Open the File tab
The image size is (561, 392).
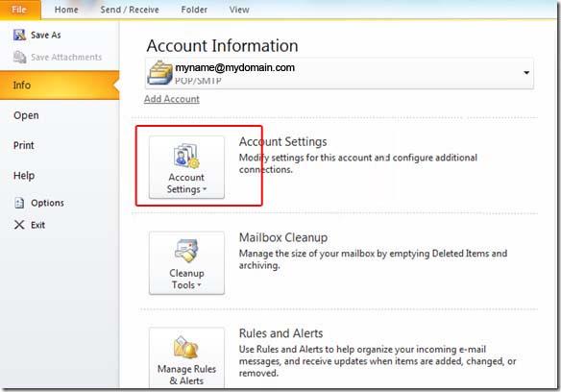tap(20, 10)
